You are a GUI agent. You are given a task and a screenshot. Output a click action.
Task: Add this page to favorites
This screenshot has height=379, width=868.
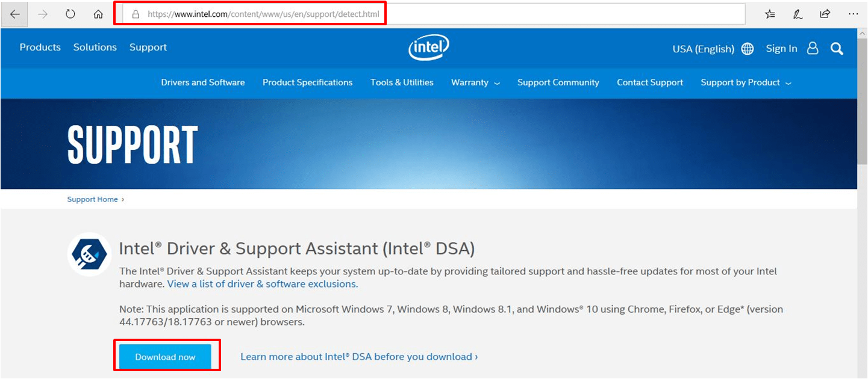[x=769, y=14]
